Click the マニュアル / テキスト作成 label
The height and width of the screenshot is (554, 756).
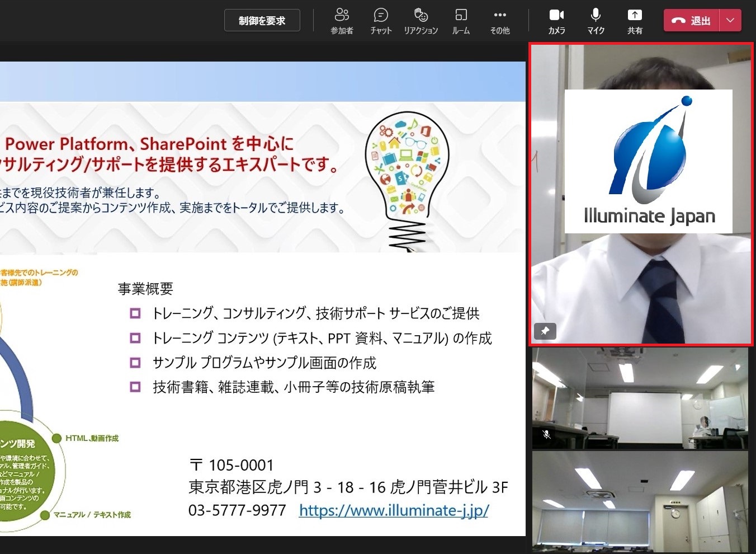[x=92, y=515]
